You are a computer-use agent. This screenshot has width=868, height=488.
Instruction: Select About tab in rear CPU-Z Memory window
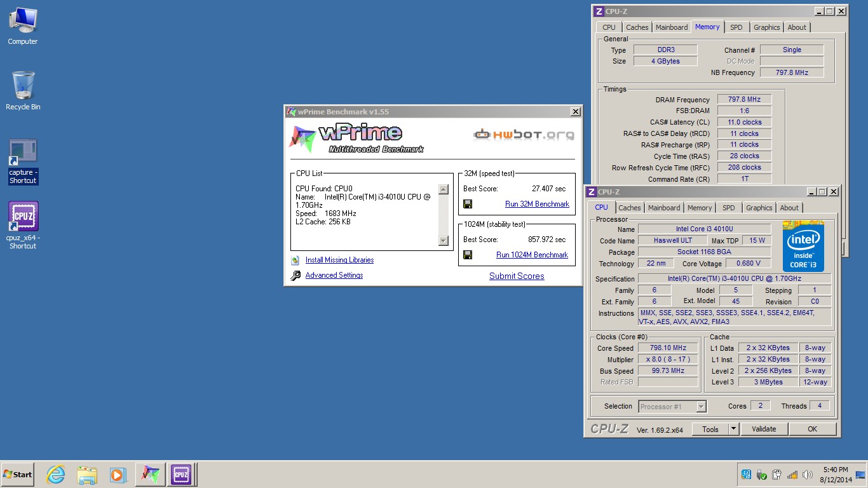[x=797, y=27]
